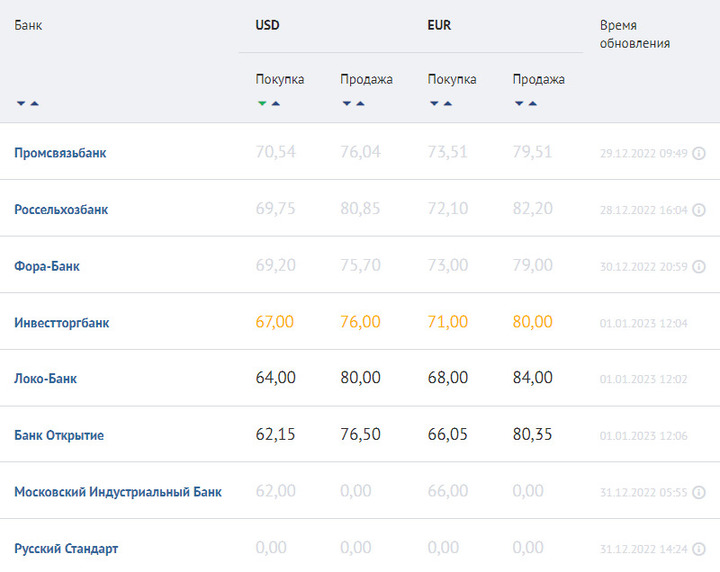This screenshot has width=720, height=572.
Task: Select Инвестторгбанк EUR sell rate 80,00
Action: (x=533, y=322)
